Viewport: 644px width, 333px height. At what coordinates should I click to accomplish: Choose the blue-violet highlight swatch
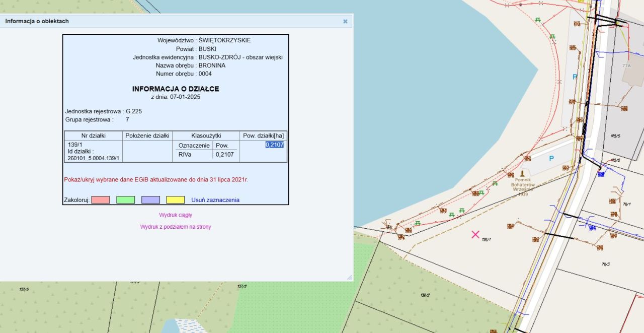pyautogui.click(x=150, y=200)
